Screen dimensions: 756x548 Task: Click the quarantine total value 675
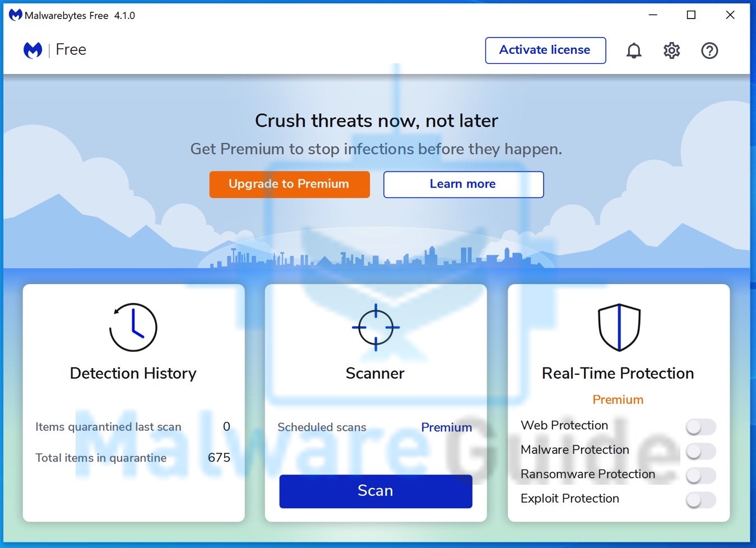[219, 457]
